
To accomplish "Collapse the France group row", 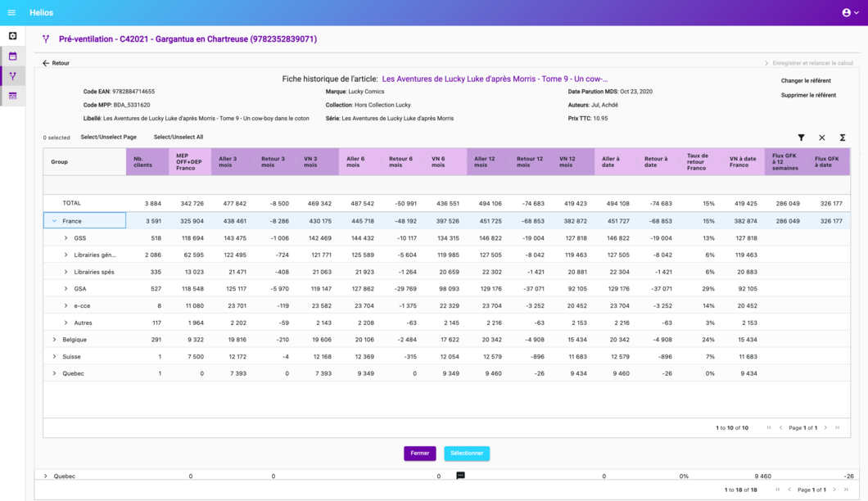I will pos(55,221).
